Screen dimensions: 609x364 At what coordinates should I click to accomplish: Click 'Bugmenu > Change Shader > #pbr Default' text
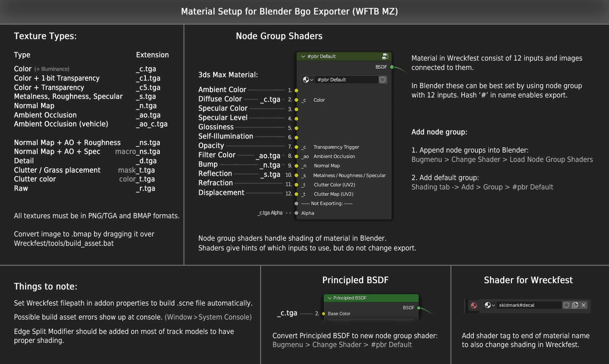pos(342,345)
